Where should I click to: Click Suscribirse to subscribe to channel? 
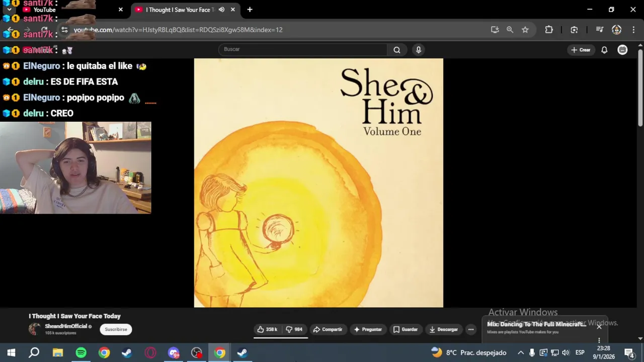click(x=116, y=329)
